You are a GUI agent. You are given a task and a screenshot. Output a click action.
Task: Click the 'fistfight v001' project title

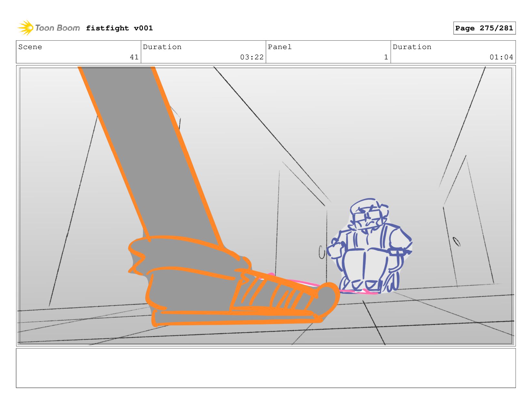pyautogui.click(x=119, y=28)
